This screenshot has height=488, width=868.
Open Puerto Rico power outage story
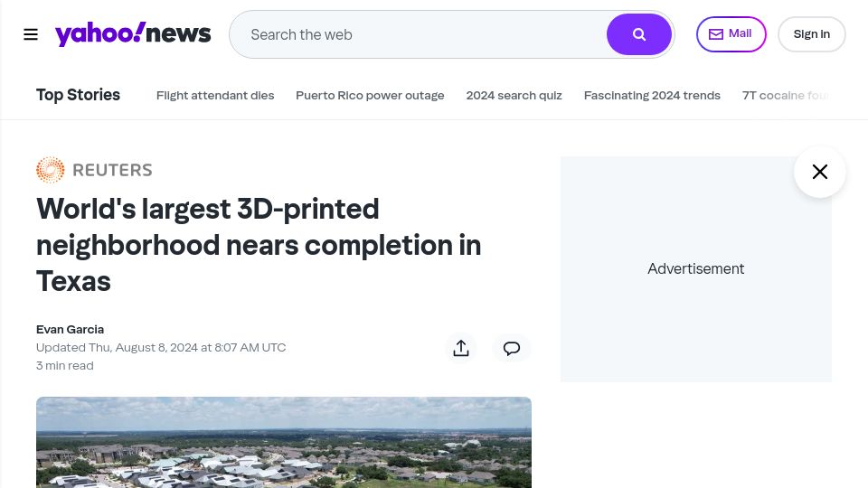370,95
